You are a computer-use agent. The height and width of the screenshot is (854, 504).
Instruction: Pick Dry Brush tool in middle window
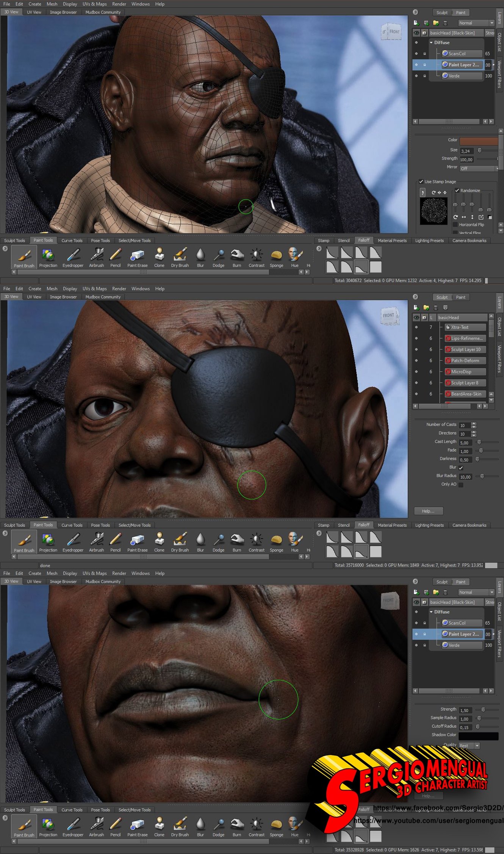click(x=180, y=542)
